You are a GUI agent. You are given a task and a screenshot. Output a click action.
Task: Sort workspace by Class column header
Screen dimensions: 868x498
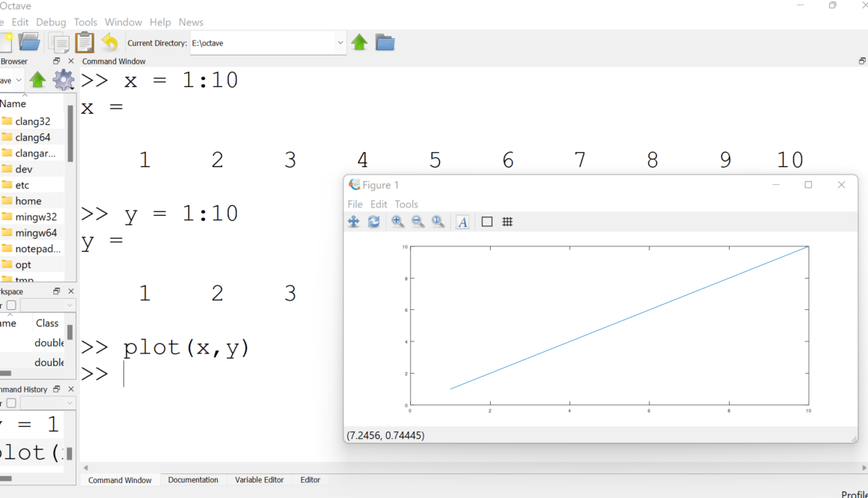click(x=47, y=323)
